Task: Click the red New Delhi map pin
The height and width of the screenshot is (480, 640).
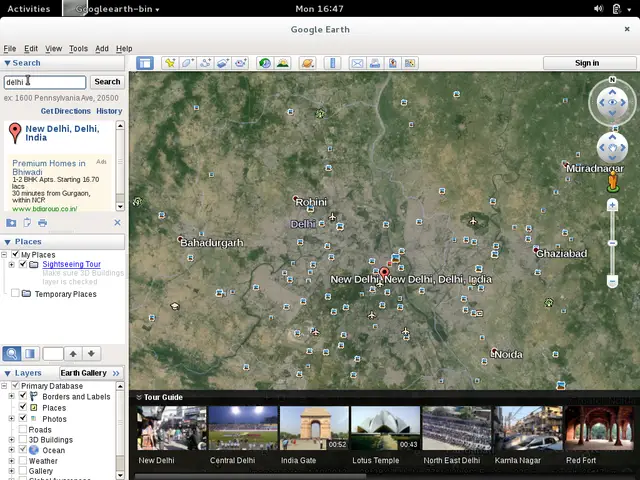Action: point(384,273)
